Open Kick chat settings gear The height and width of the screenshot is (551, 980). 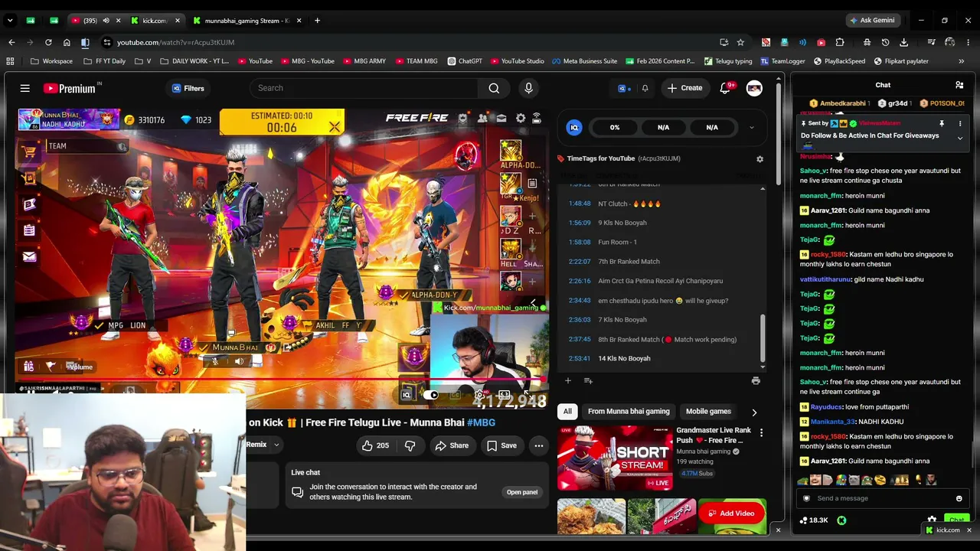pos(932,520)
